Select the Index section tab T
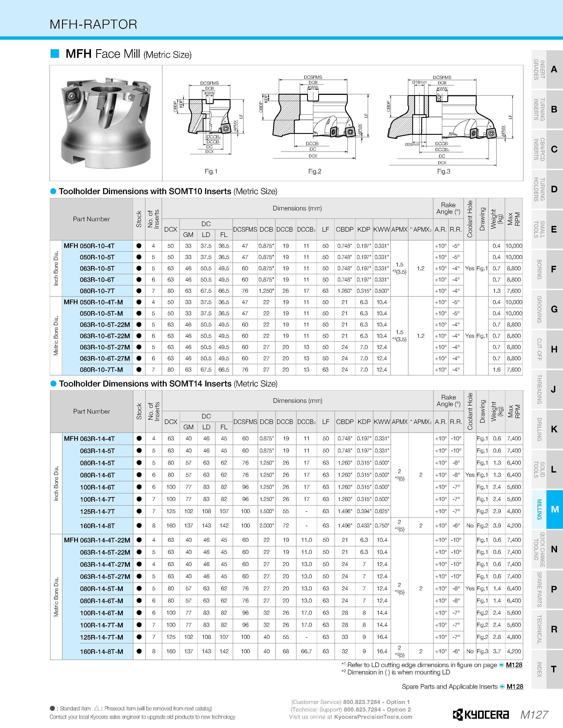This screenshot has height=728, width=563. (547, 669)
